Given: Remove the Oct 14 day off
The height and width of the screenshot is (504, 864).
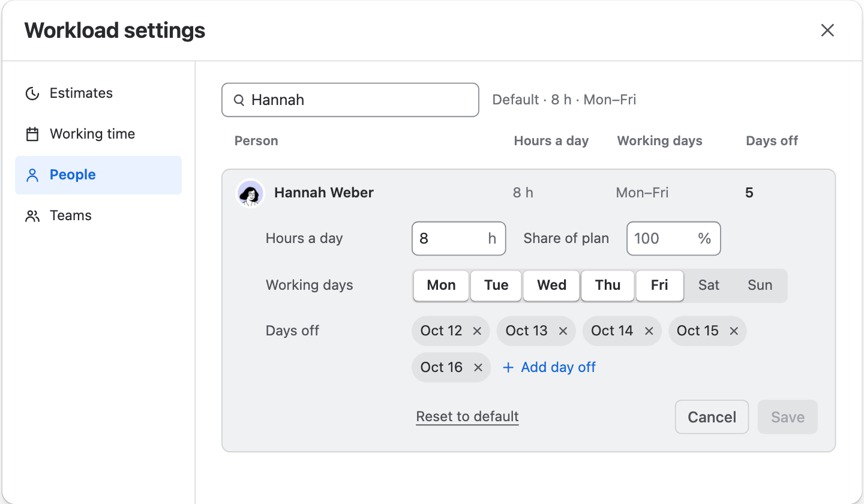Looking at the screenshot, I should coord(649,331).
